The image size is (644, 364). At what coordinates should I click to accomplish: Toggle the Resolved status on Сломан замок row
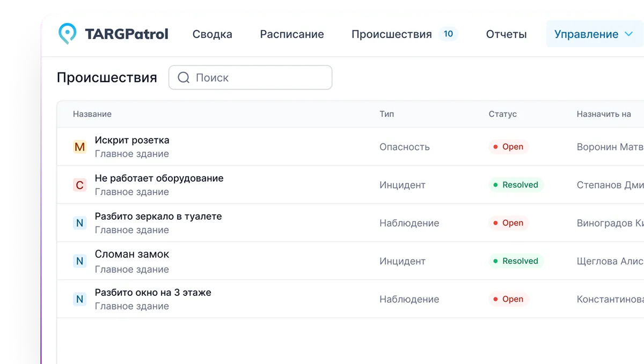(516, 261)
